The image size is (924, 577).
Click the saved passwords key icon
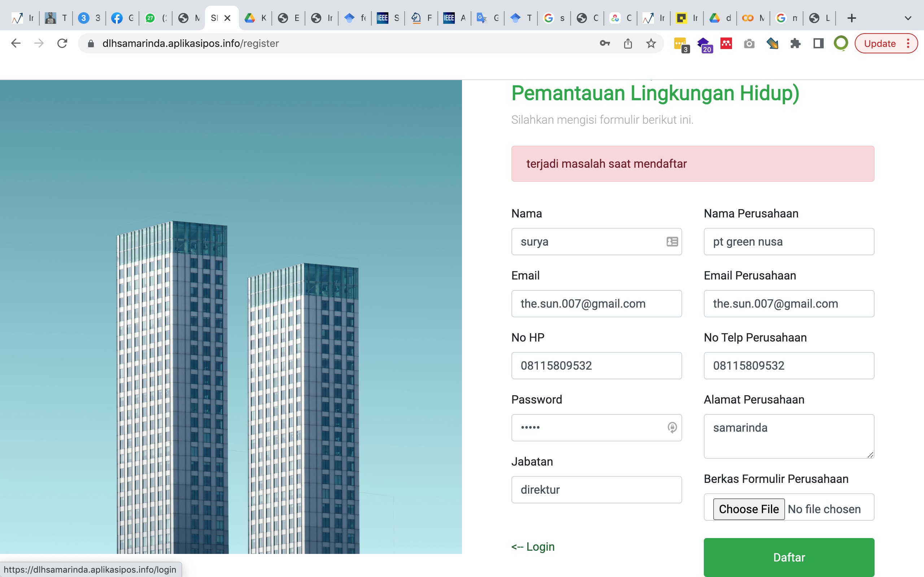point(605,44)
